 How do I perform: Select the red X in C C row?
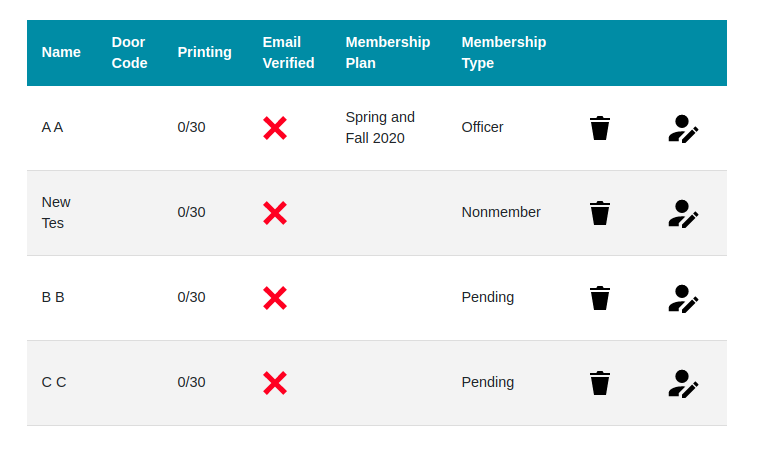275,383
